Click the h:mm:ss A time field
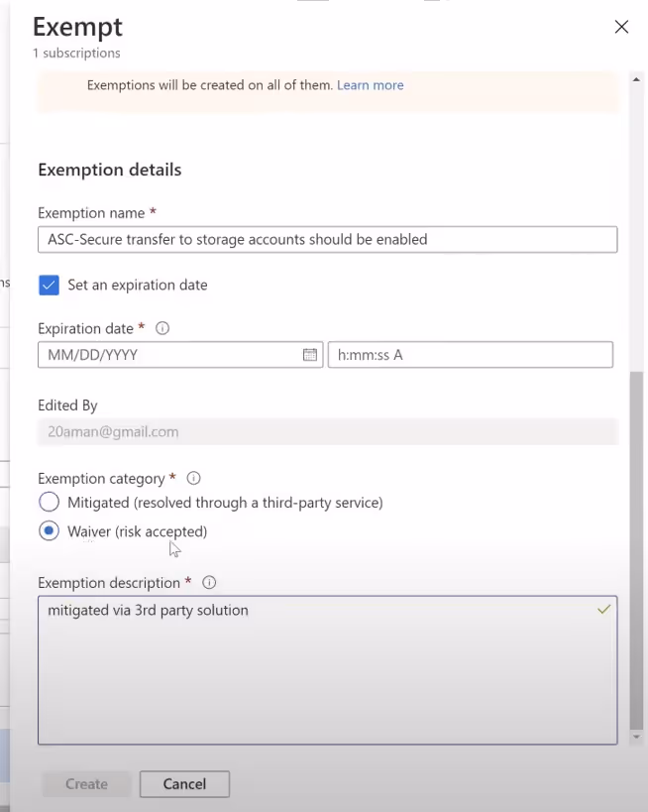The width and height of the screenshot is (648, 812). [471, 355]
